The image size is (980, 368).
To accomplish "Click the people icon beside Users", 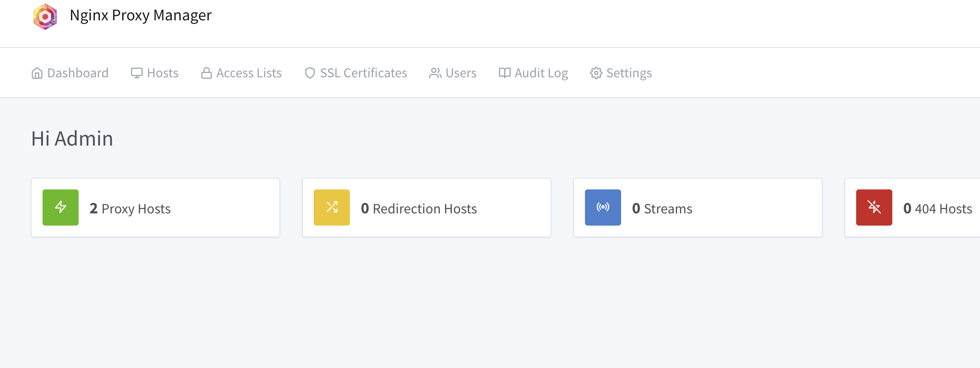I will (x=435, y=73).
